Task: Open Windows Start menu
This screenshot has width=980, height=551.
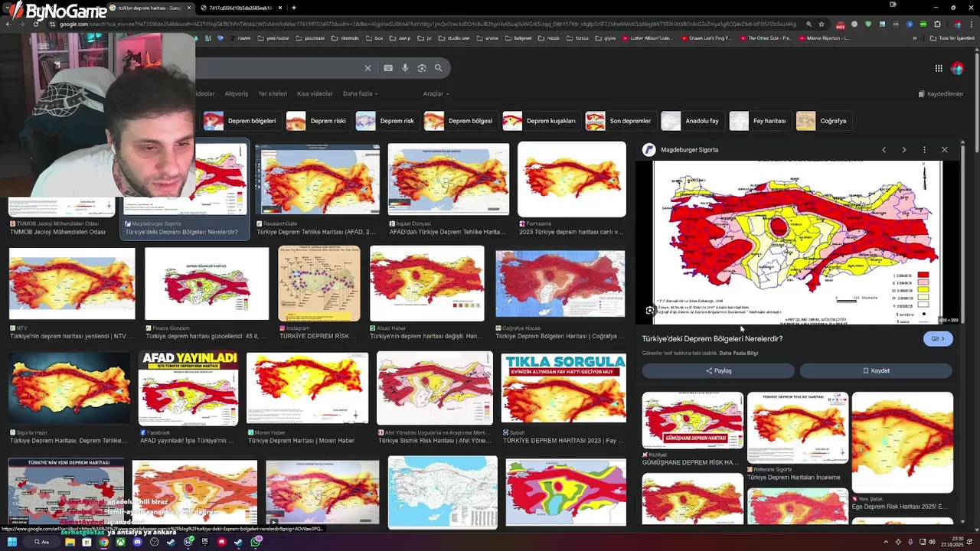Action: pos(12,542)
